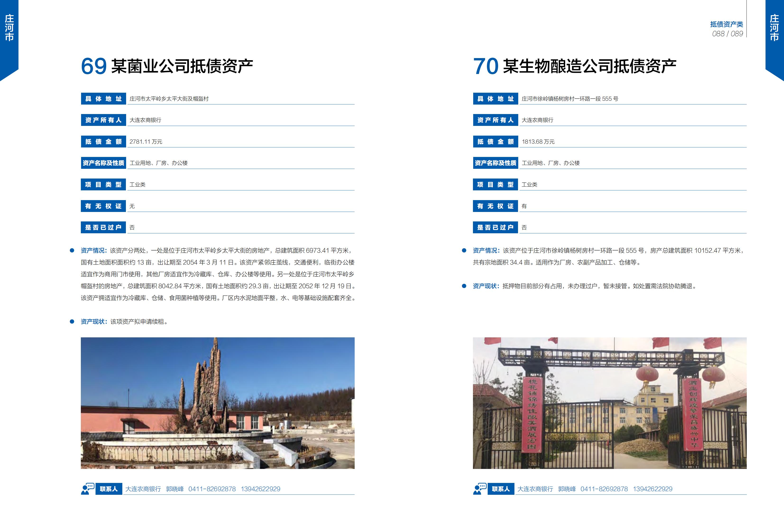Click the 联系人 label under asset 69
784x532 pixels.
[109, 489]
